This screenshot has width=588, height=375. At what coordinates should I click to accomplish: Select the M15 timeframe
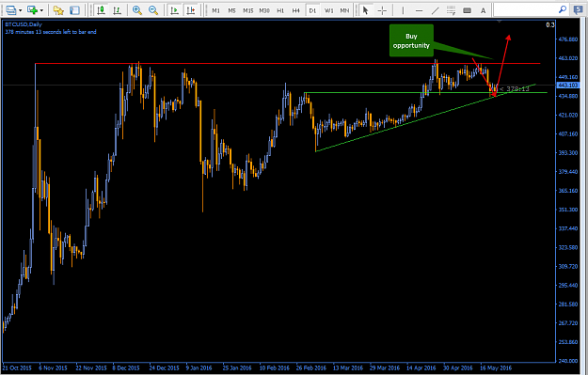point(247,10)
